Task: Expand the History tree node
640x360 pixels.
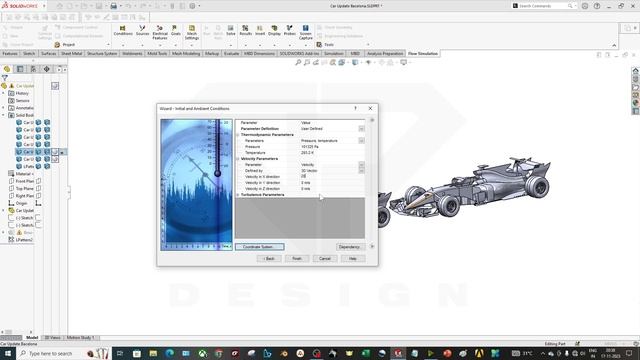Action: [x=4, y=93]
